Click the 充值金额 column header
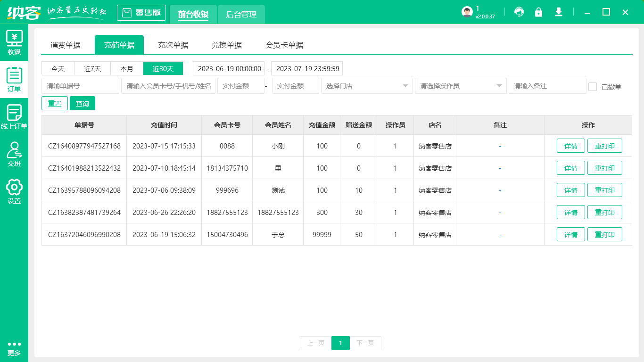Screen dimensions: 644x362 322,125
